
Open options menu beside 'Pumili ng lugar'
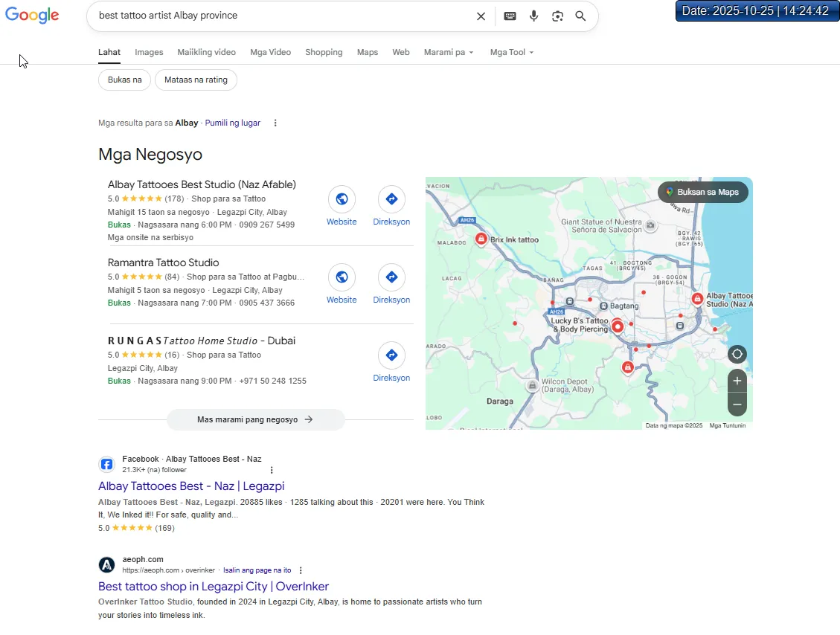click(x=275, y=123)
